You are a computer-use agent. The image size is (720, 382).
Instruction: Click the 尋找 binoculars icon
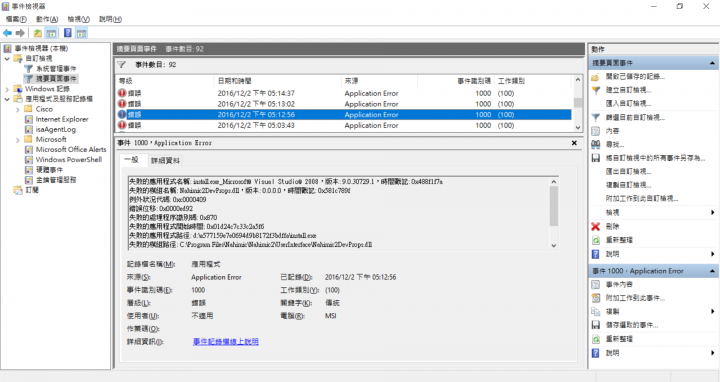pos(596,145)
